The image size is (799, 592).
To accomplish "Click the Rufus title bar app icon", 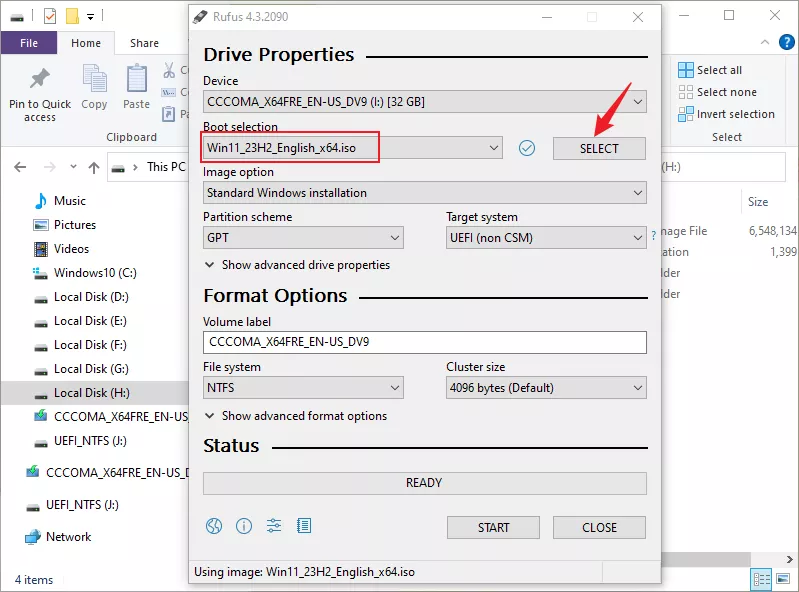I will tap(200, 17).
